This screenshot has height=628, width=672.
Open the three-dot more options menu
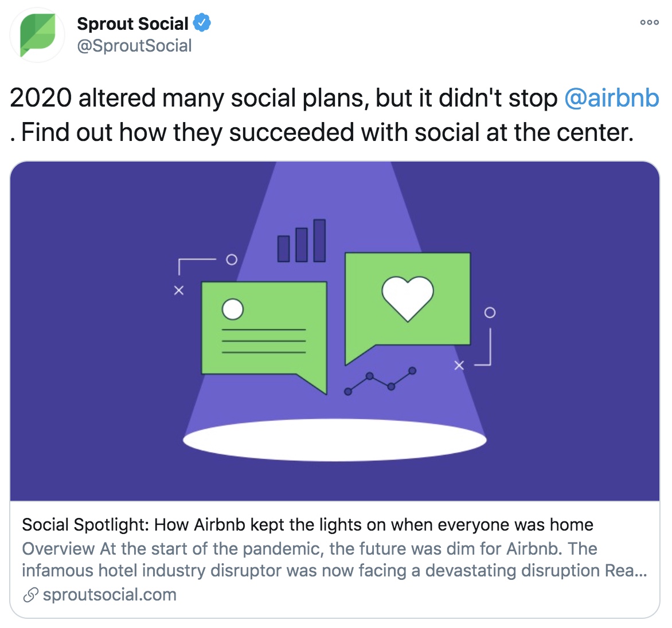pos(649,22)
